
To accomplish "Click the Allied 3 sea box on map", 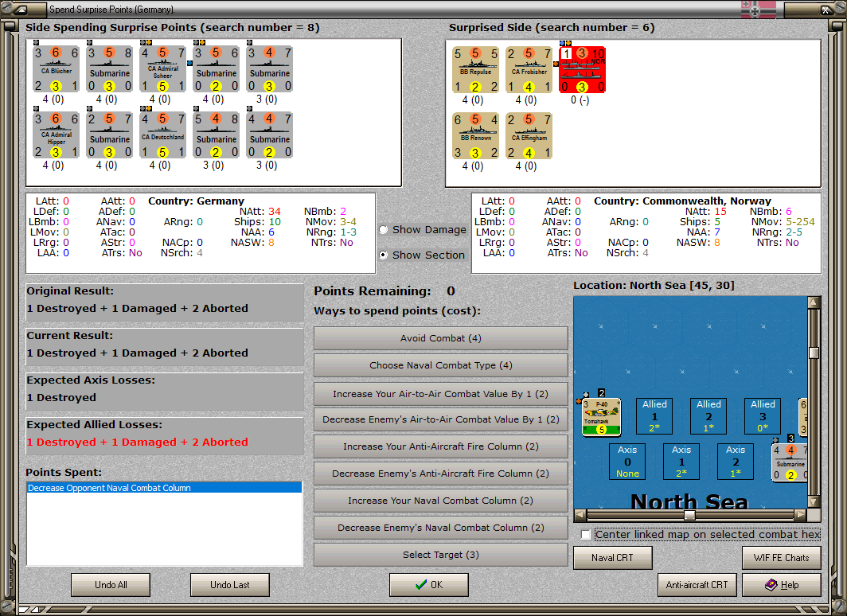I will point(763,416).
